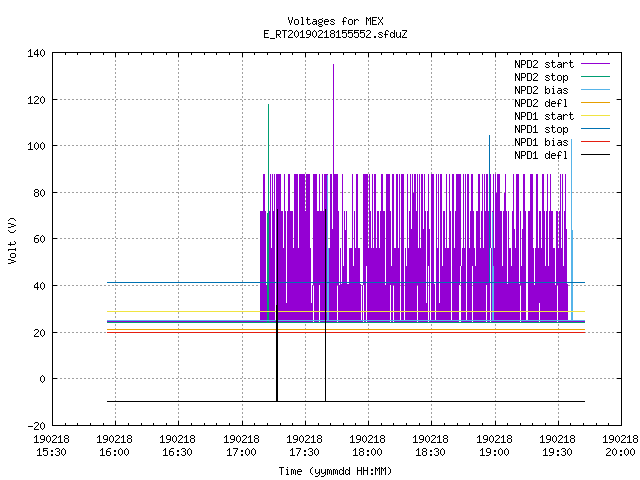The height and width of the screenshot is (480, 640).
Task: Click the 0 y-axis tick label
Action: coord(42,379)
